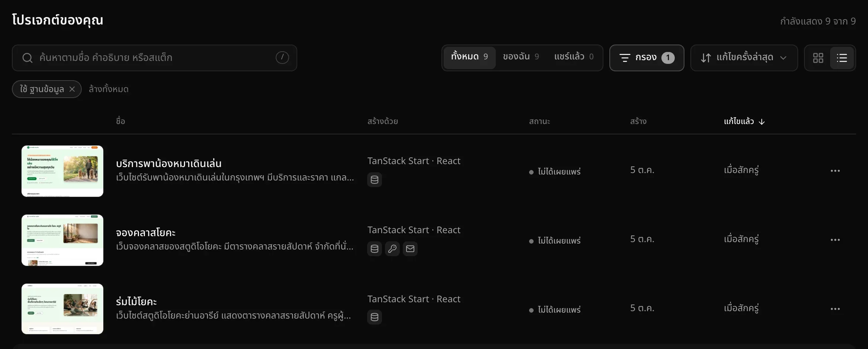This screenshot has height=349, width=868.
Task: Open ร่มไม้โยคะ project thumbnail
Action: coord(62,309)
